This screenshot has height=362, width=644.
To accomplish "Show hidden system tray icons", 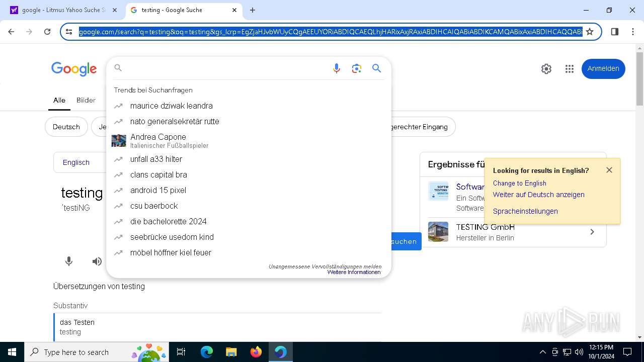I will [x=542, y=352].
